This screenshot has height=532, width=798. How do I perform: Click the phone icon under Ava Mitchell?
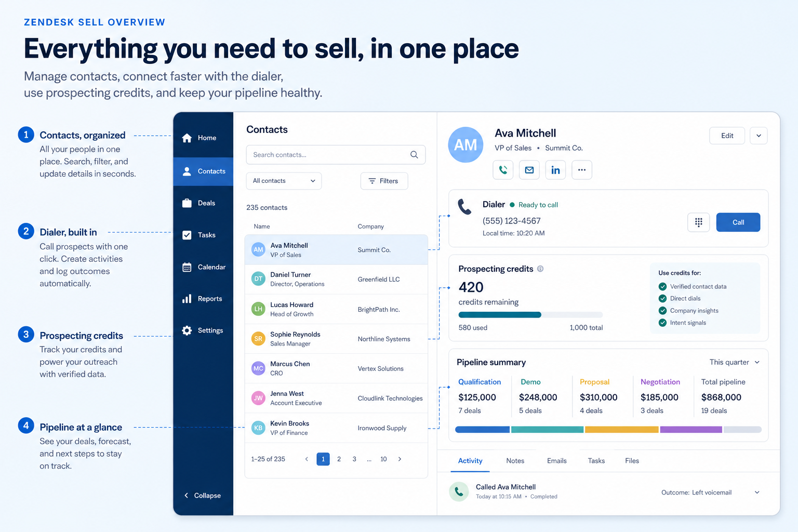(503, 170)
